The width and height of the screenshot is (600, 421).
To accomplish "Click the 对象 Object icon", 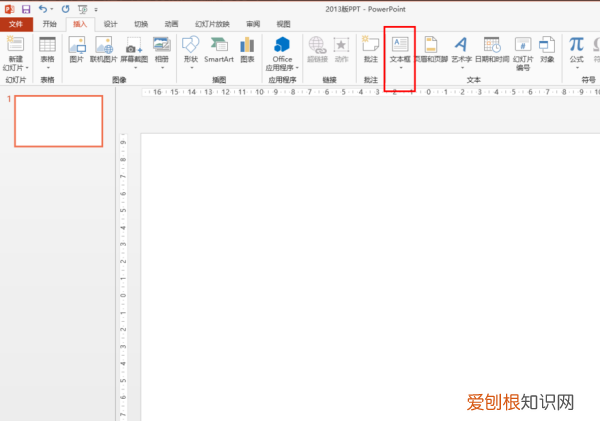I will click(x=547, y=44).
